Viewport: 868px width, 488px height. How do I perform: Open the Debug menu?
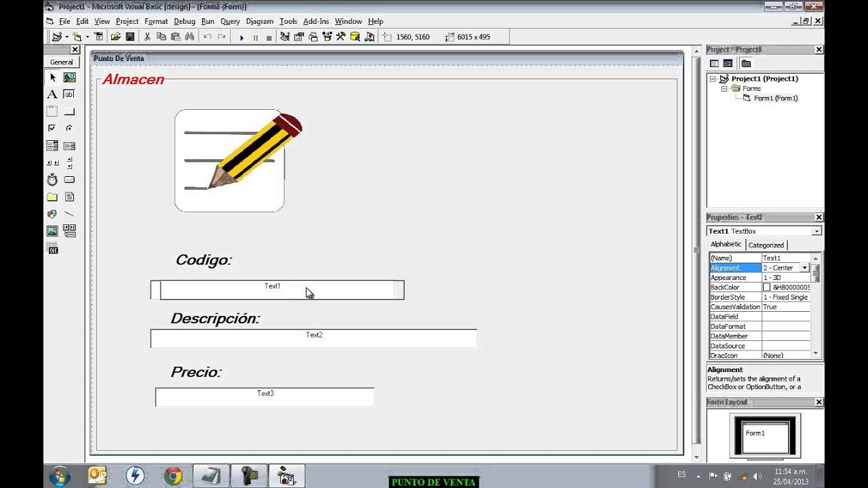184,22
